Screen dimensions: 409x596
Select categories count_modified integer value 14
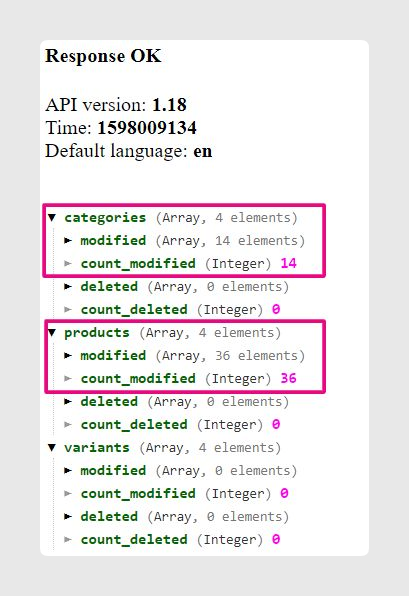coord(289,263)
